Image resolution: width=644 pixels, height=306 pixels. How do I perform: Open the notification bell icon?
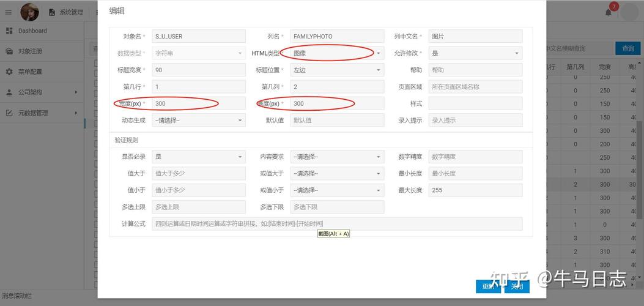609,12
